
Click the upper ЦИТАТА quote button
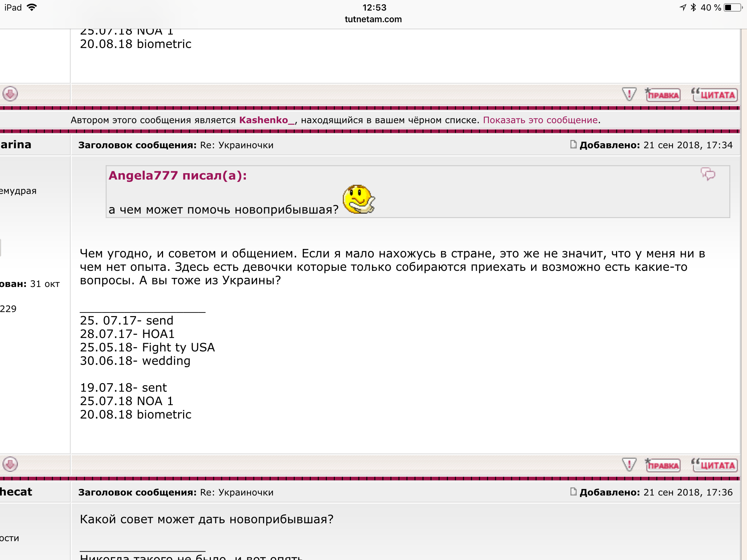pos(715,95)
